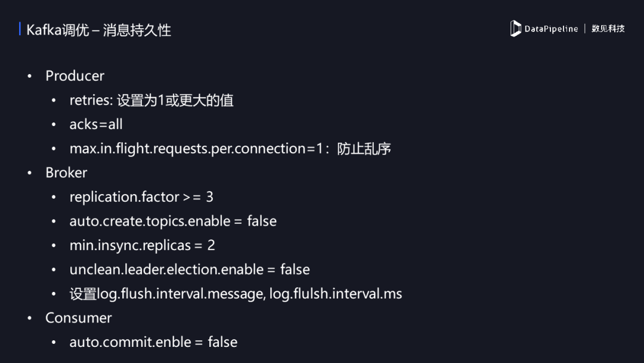Select the acks=all line

(96, 124)
